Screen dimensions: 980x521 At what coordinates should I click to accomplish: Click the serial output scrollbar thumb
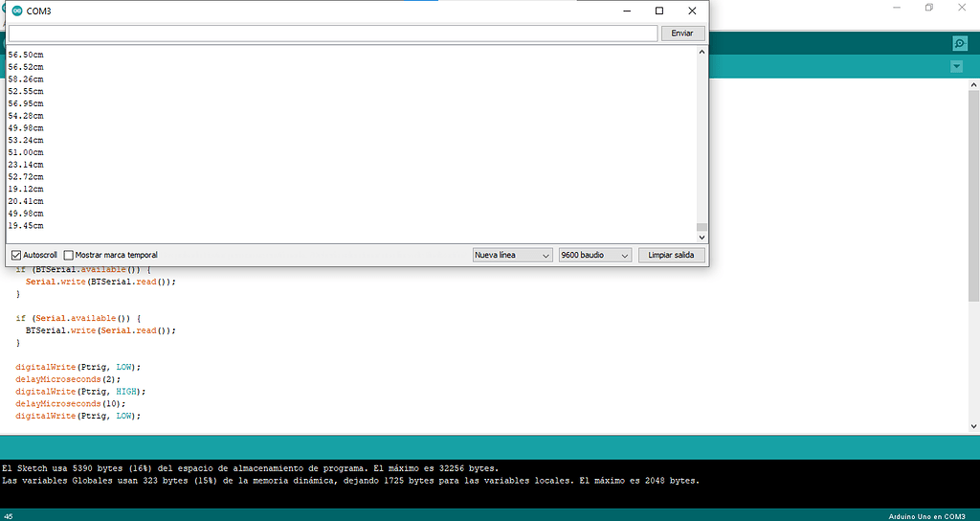[x=702, y=229]
